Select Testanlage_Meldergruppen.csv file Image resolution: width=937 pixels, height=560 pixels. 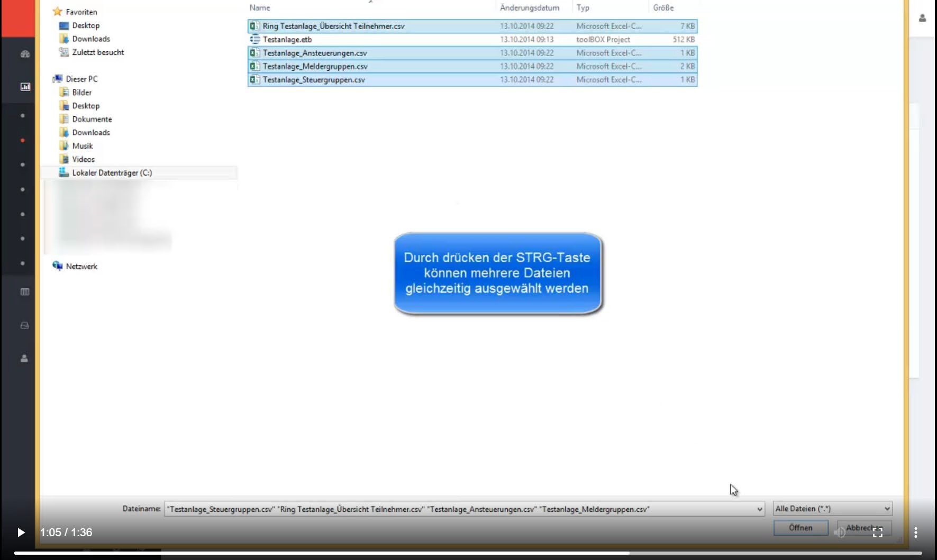click(x=472, y=66)
